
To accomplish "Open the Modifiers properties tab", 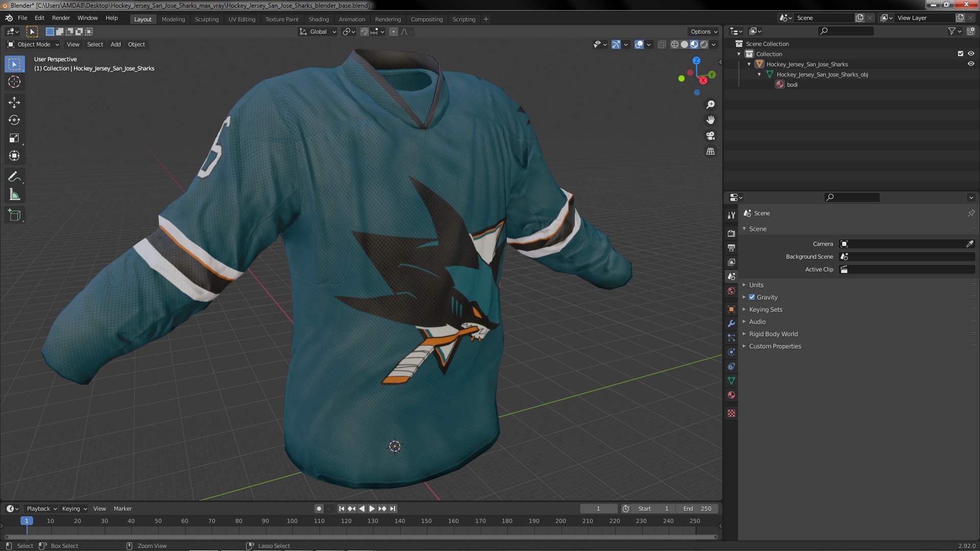I will (x=731, y=323).
